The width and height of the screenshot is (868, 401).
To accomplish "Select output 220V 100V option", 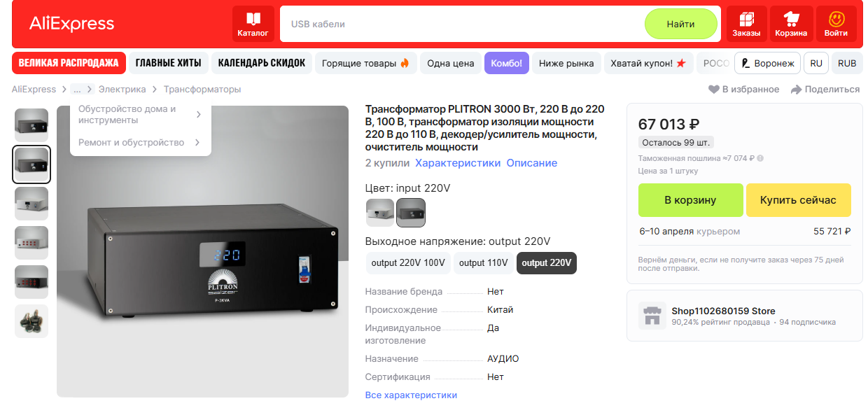I will 408,263.
